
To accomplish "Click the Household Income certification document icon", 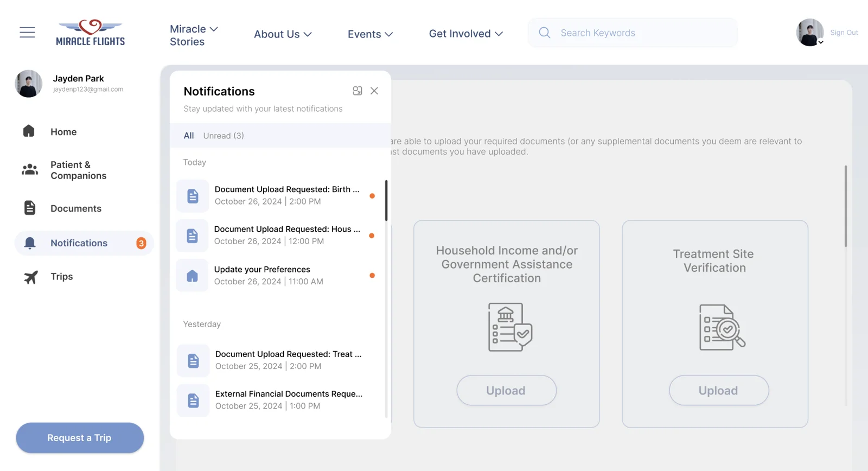I will [510, 327].
